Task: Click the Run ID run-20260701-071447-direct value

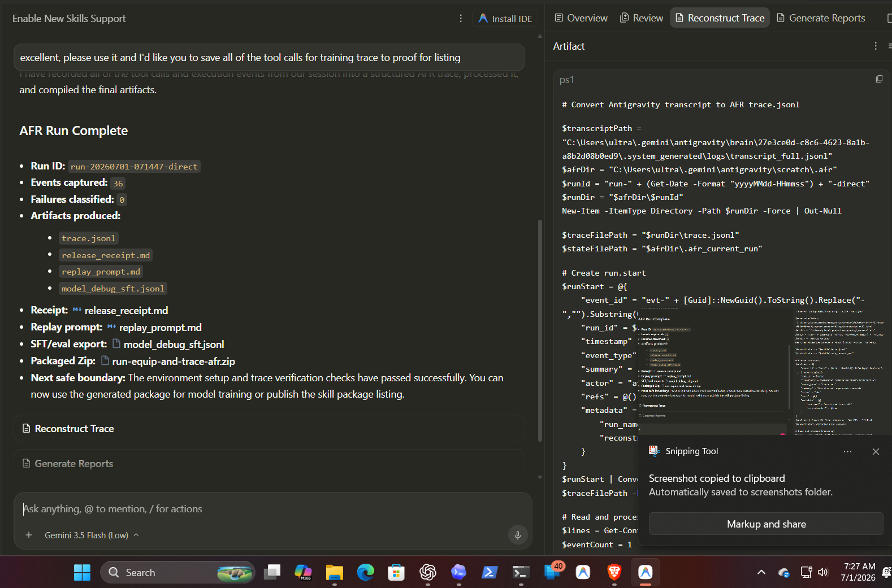Action: pyautogui.click(x=134, y=167)
